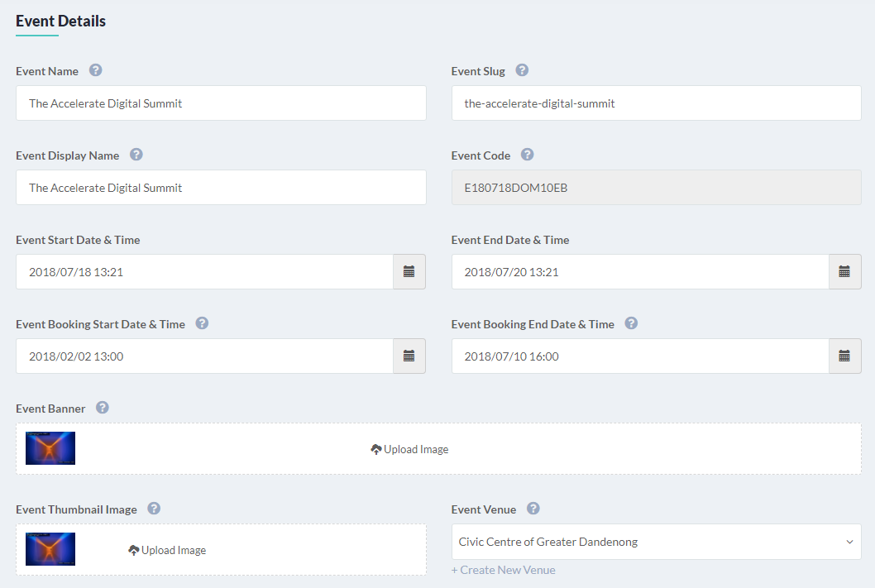Screen dimensions: 875x588
Task: Click the Event End Date field 2018/07/20 13:21
Action: pyautogui.click(x=640, y=272)
